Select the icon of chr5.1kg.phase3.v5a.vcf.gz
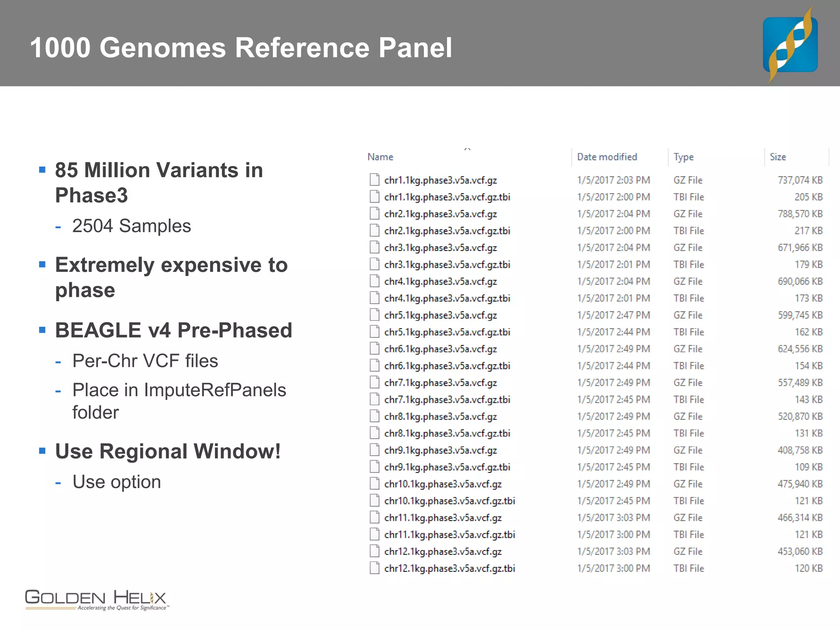840x630 pixels. click(x=374, y=315)
